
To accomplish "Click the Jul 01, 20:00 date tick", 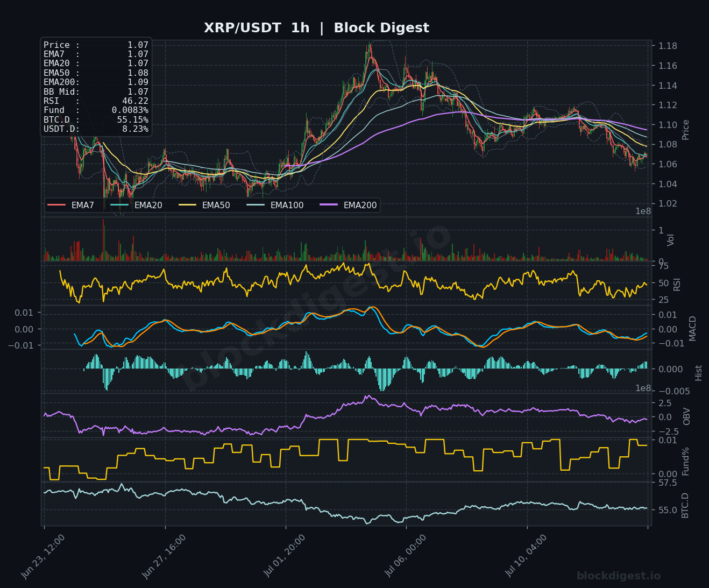I will [x=285, y=556].
